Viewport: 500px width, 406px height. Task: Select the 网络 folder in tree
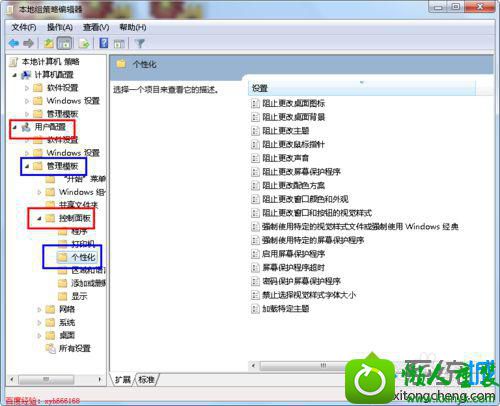(x=67, y=309)
